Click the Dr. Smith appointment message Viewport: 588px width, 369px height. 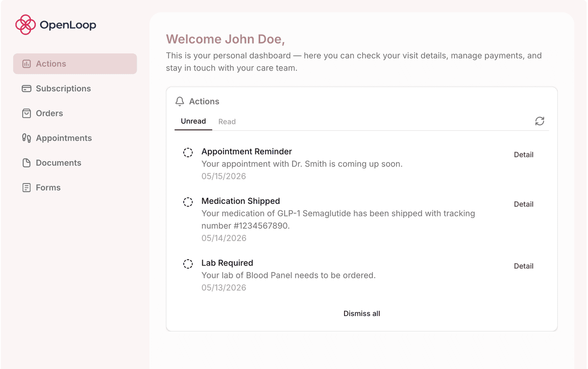302,164
